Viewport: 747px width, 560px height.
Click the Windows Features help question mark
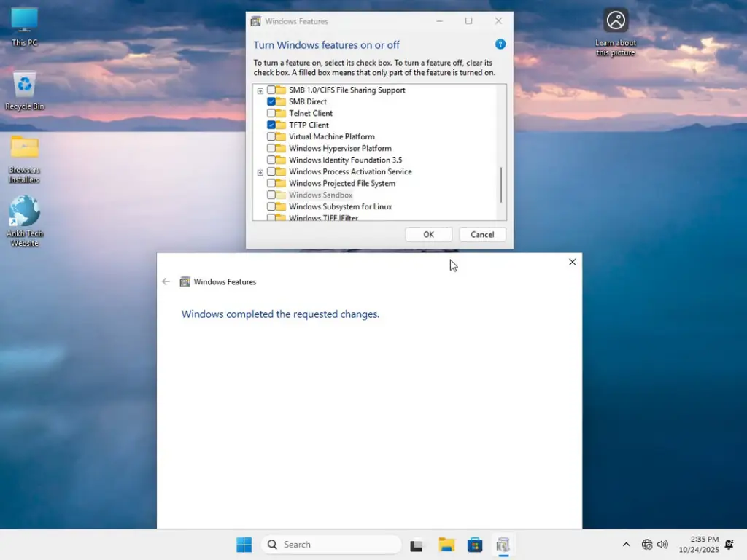500,44
